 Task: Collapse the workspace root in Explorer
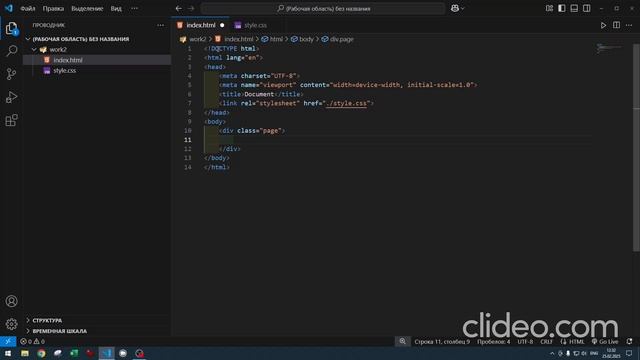pos(28,39)
